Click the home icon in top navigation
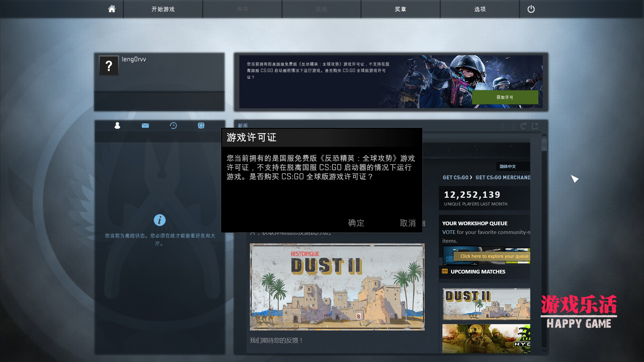This screenshot has width=644, height=362. tap(111, 9)
